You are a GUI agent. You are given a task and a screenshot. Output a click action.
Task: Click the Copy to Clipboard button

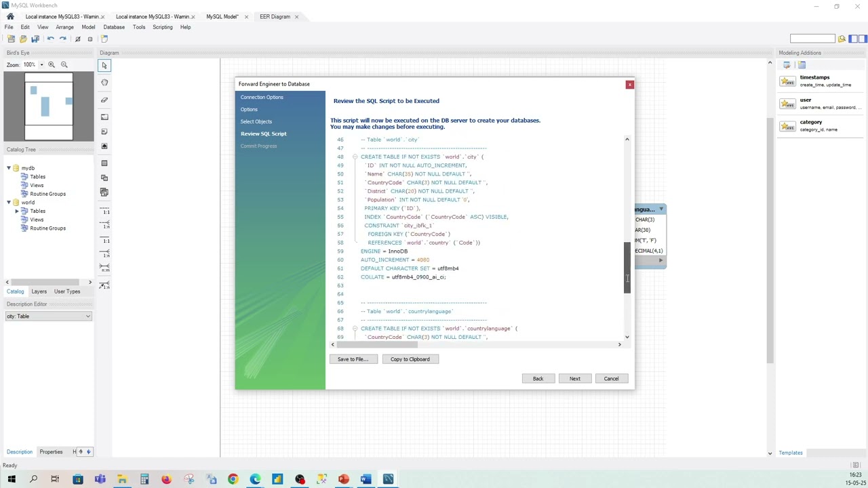click(x=410, y=359)
